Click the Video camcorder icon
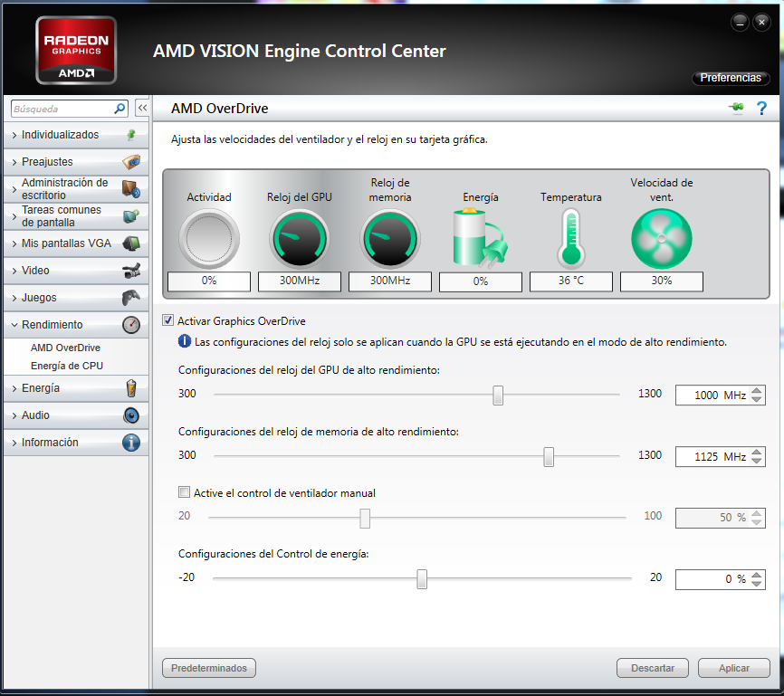This screenshot has height=696, width=784. coord(131,271)
